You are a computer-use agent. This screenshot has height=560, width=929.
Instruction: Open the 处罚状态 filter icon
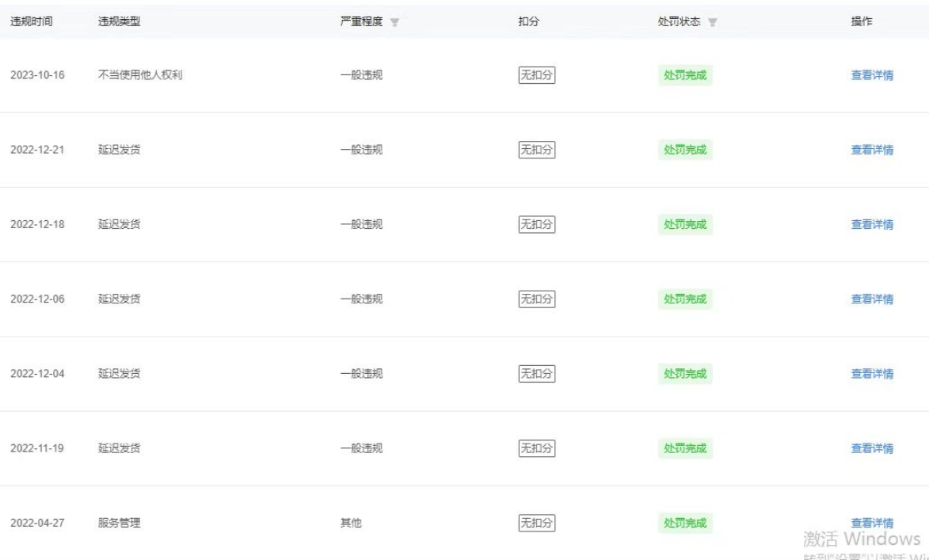(710, 22)
